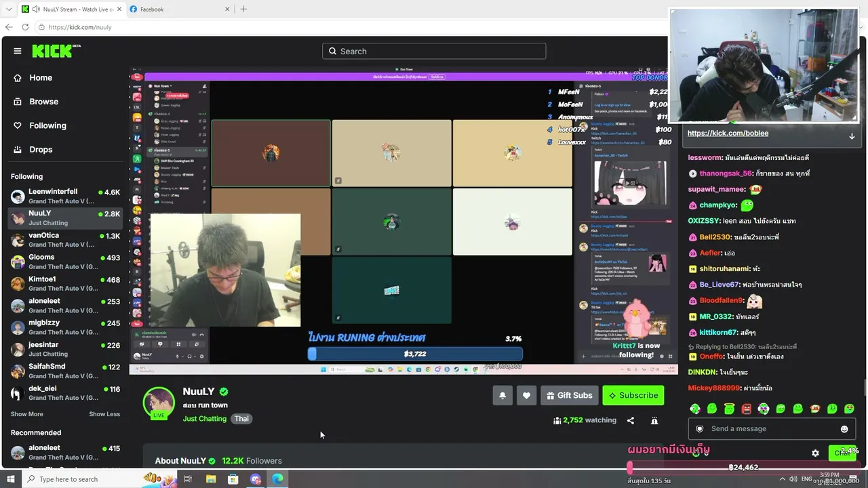Open Leenwinterfell channel in Following list
The width and height of the screenshot is (868, 488).
[65, 197]
